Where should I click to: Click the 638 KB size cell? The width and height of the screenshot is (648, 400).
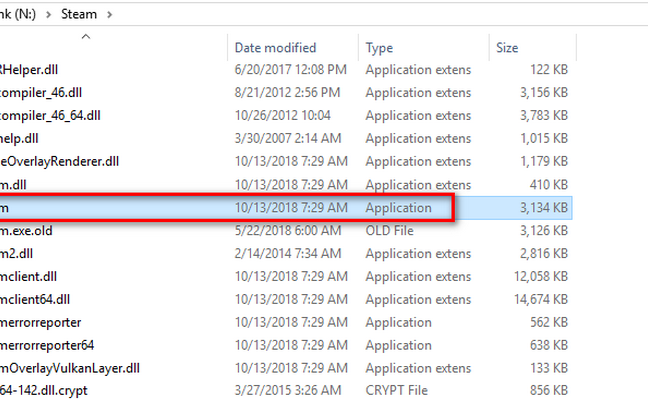coord(549,345)
